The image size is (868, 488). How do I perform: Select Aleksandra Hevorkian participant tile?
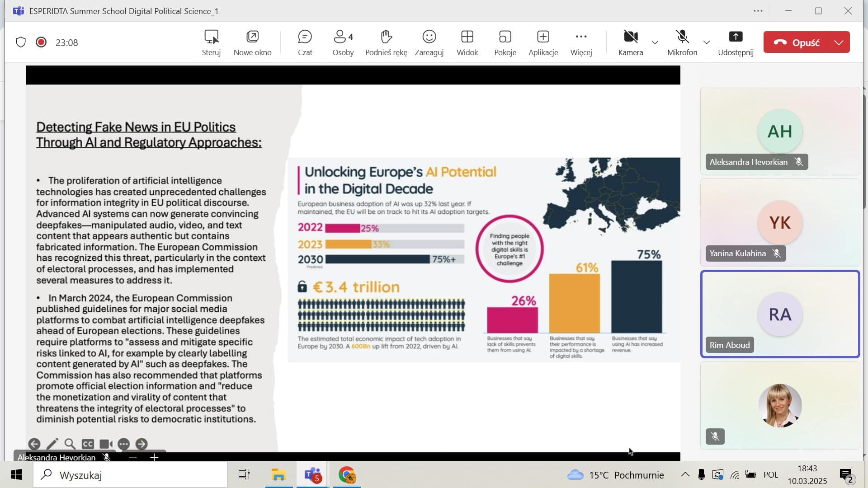[x=780, y=131]
